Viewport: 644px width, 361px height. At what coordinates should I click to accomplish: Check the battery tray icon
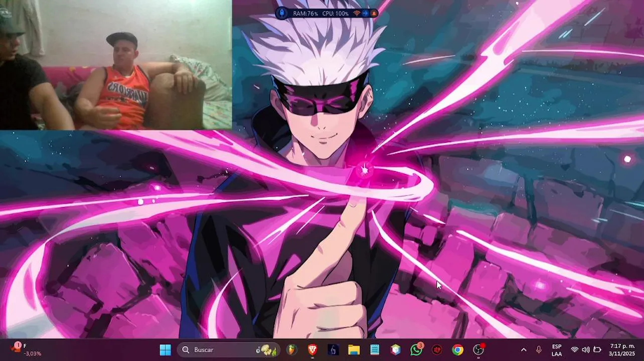597,349
